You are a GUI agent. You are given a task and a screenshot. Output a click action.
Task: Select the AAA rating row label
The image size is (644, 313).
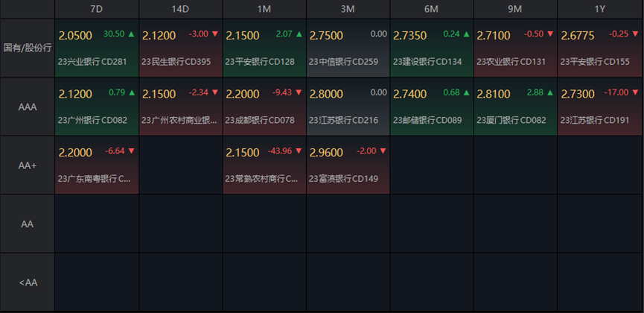[x=28, y=107]
